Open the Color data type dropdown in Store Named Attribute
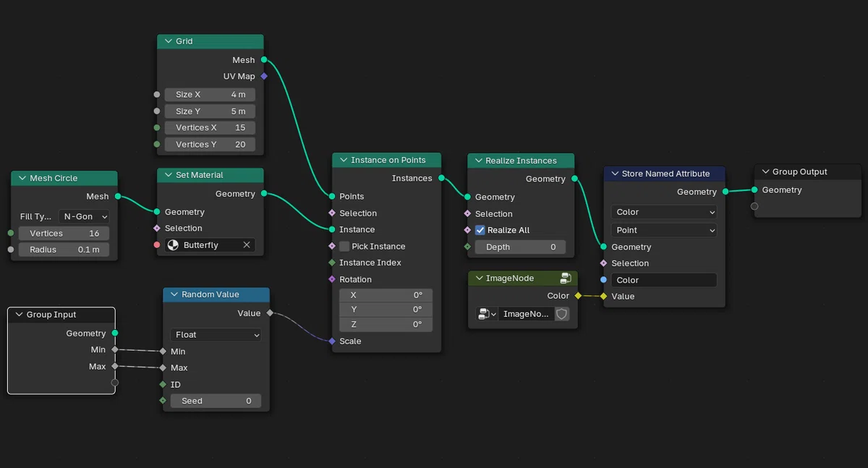Image resolution: width=868 pixels, height=468 pixels. coord(664,212)
